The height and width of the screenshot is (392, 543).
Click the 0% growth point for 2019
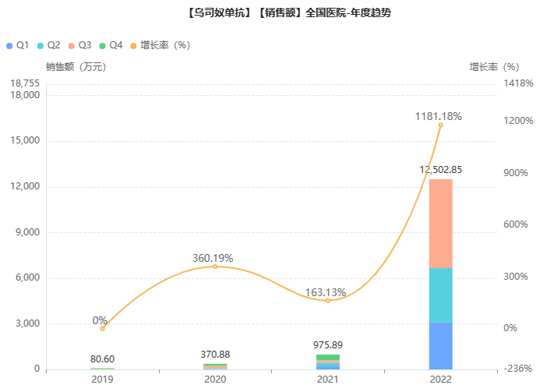pyautogui.click(x=102, y=328)
